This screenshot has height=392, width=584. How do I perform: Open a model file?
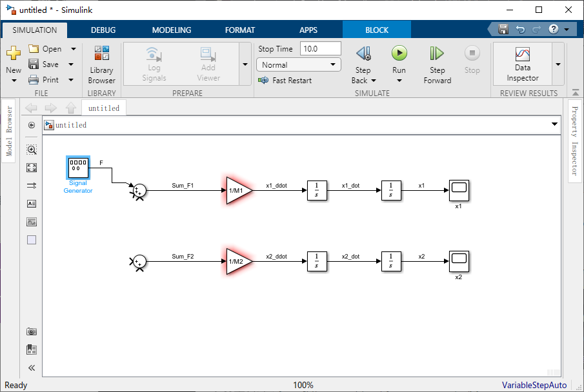45,49
